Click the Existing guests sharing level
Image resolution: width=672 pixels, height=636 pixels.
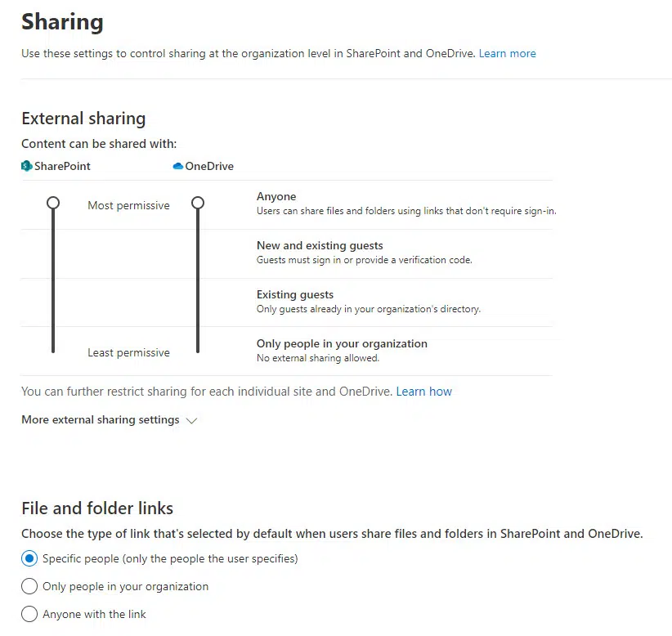coord(295,294)
